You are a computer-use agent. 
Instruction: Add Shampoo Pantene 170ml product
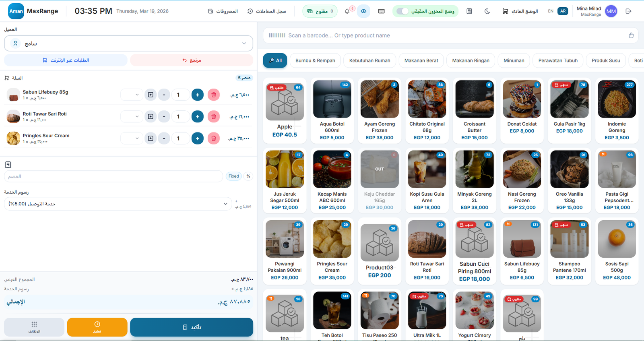tap(570, 251)
